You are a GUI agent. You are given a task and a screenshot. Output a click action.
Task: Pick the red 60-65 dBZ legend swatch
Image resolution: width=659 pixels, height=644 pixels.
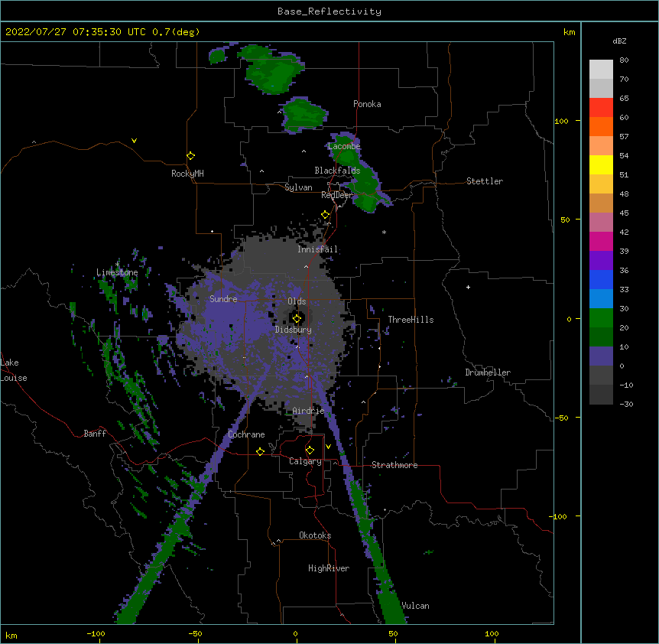[601, 108]
